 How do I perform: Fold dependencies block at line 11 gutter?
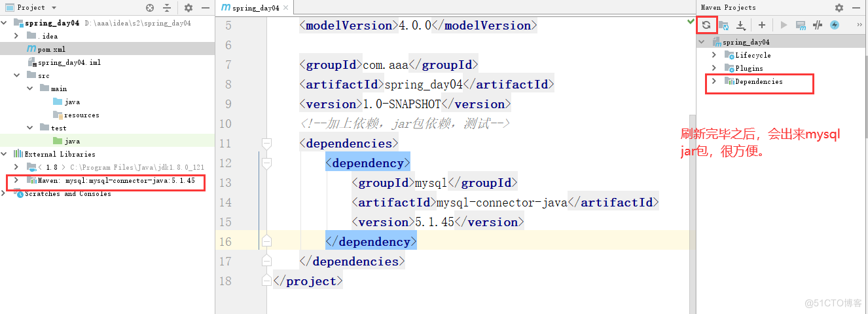266,143
